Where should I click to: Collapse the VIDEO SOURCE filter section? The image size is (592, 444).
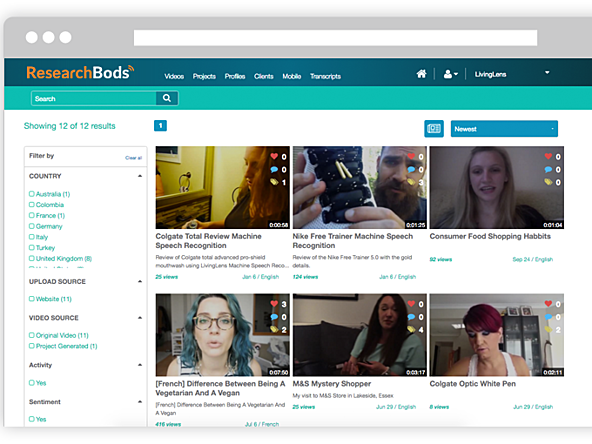pos(140,318)
